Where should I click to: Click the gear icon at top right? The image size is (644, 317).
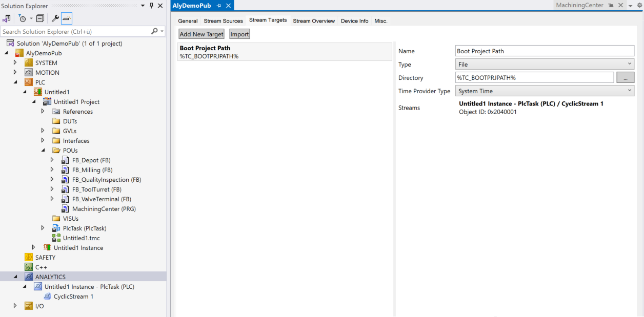pos(639,5)
